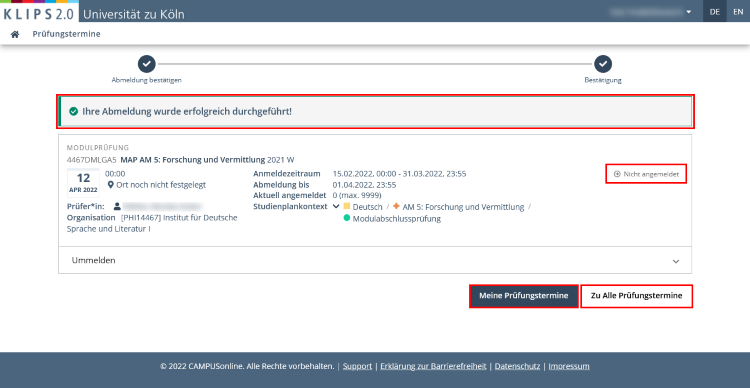Collapse the Studienplankontext chevron
This screenshot has height=388, width=750.
point(336,207)
